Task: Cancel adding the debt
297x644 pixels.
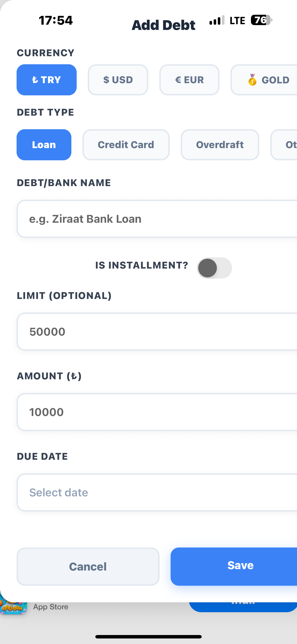Action: tap(88, 567)
